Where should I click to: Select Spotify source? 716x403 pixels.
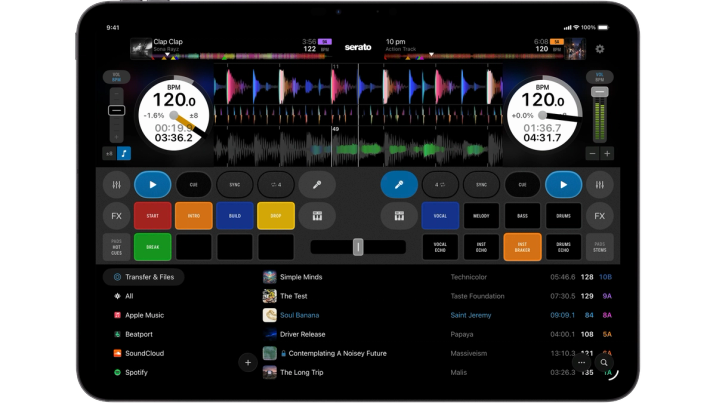coord(131,372)
